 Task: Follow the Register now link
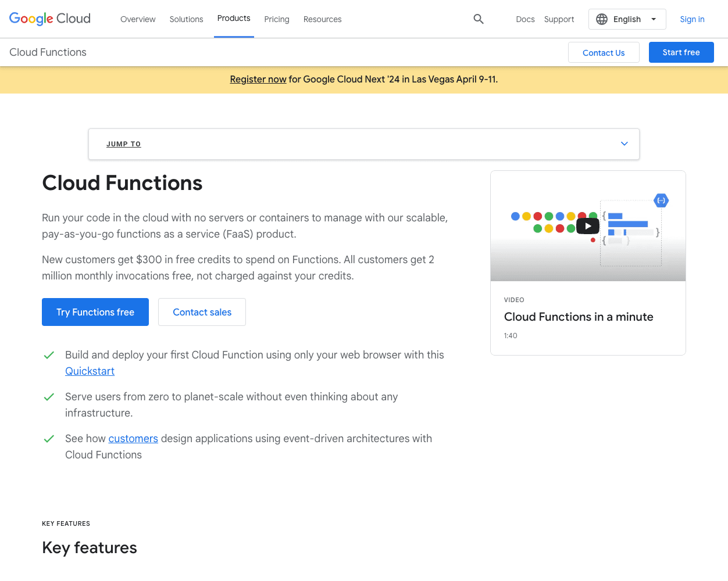(x=258, y=79)
